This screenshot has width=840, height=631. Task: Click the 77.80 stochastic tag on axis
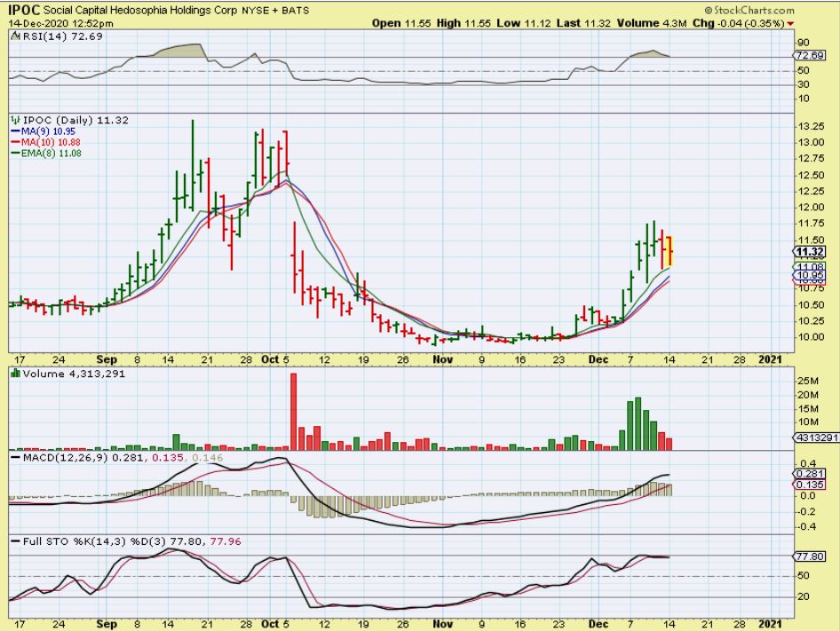pos(810,556)
